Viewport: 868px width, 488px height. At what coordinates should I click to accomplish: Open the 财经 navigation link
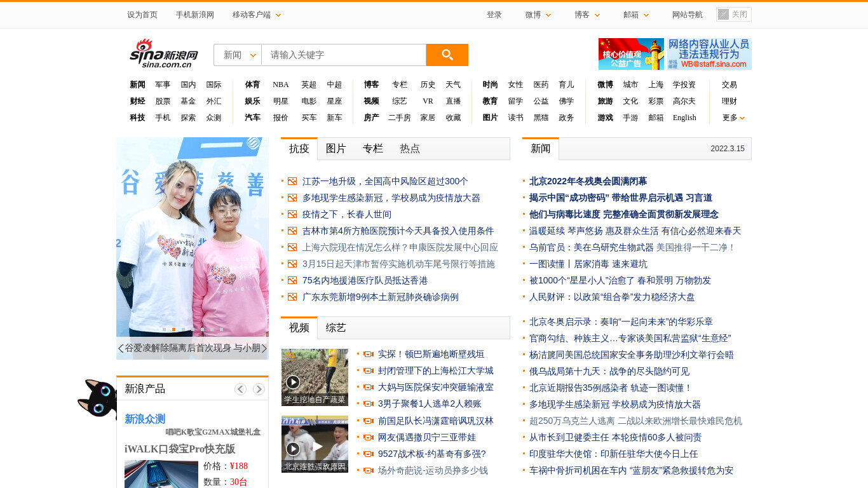pyautogui.click(x=137, y=101)
